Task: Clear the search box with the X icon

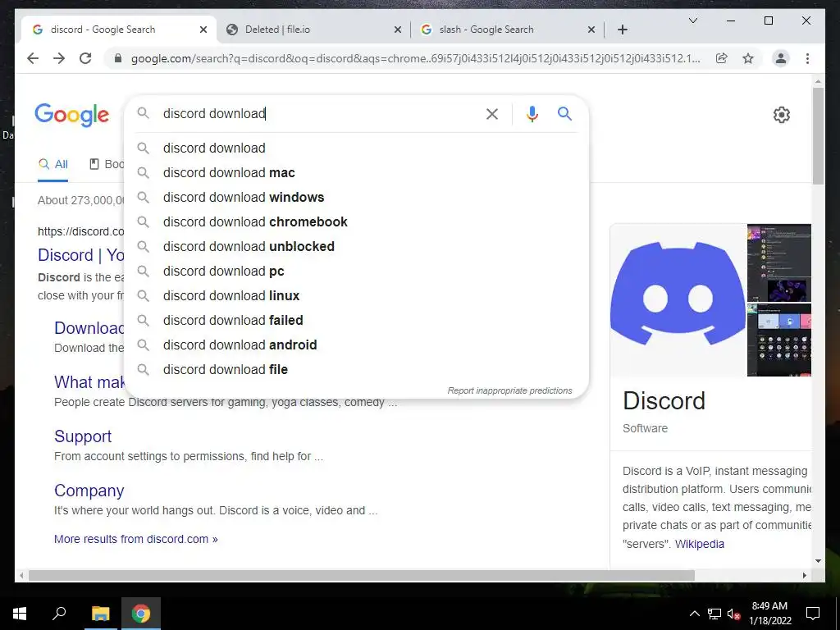Action: click(492, 114)
